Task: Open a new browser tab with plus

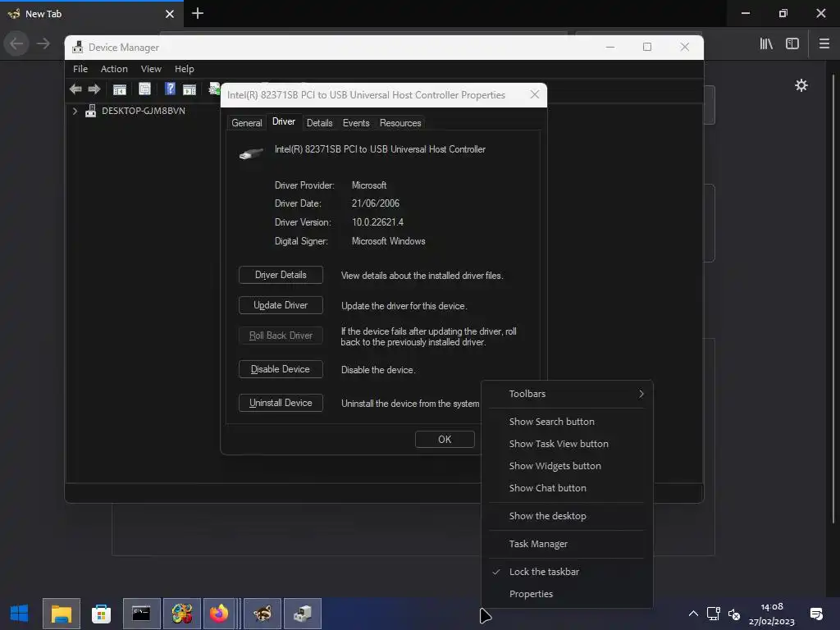Action: tap(198, 13)
